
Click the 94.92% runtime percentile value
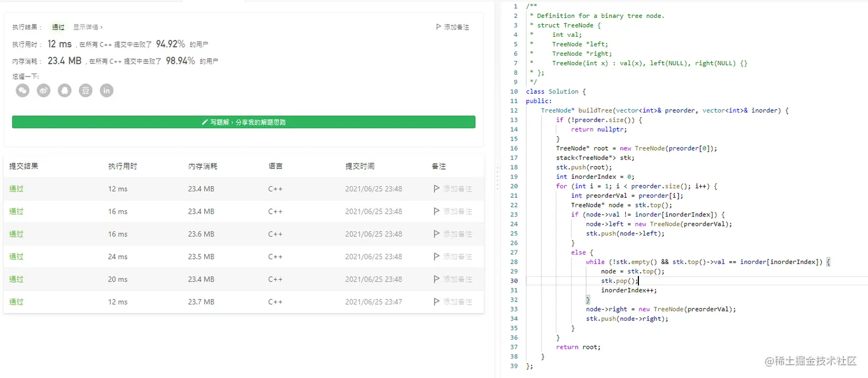tap(170, 44)
